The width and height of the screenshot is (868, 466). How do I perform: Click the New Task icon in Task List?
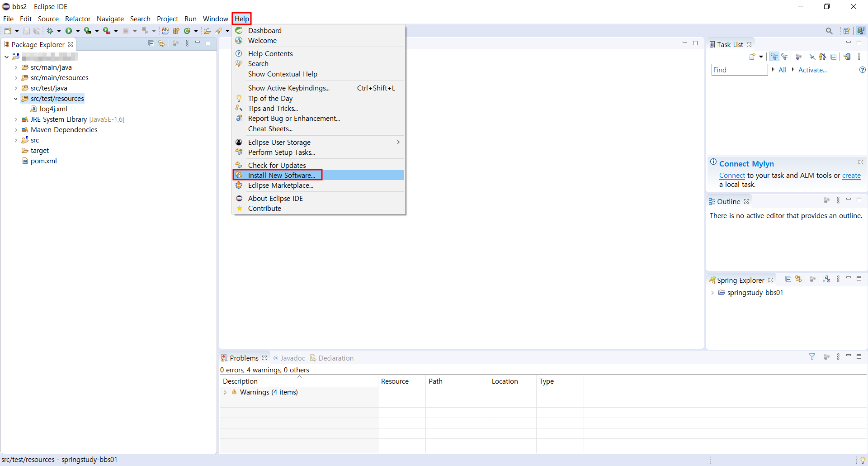(x=752, y=57)
